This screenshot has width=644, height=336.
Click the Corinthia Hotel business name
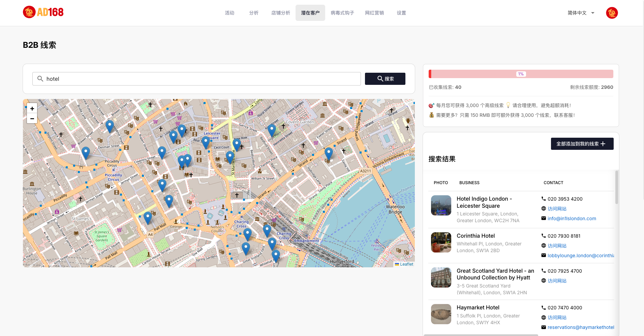tap(476, 236)
